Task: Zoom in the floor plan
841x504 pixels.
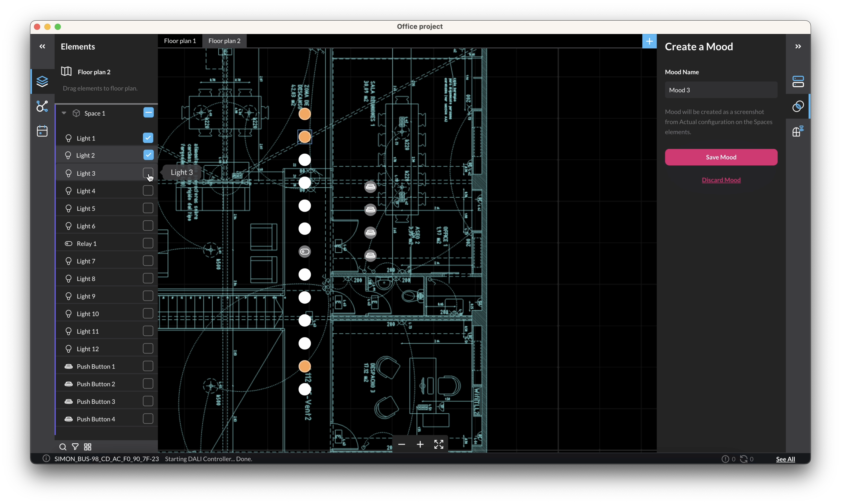Action: [420, 444]
